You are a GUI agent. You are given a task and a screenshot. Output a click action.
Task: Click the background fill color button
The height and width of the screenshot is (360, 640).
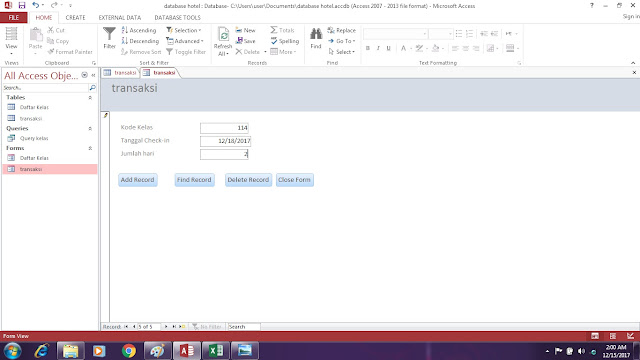436,48
